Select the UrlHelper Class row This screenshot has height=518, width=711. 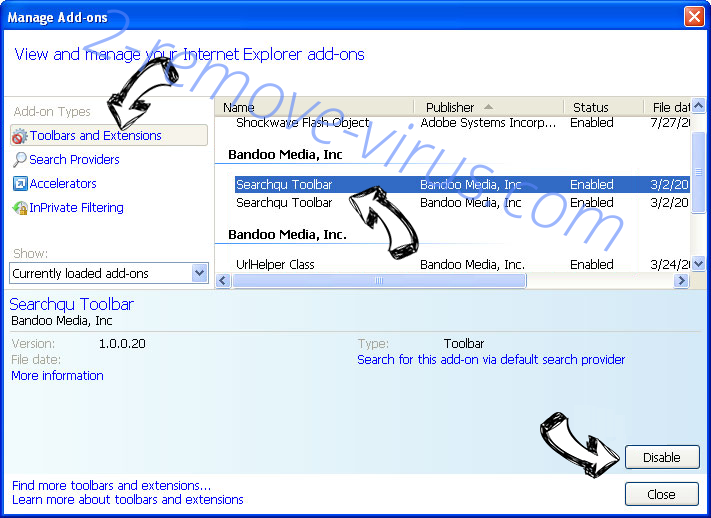pyautogui.click(x=463, y=264)
